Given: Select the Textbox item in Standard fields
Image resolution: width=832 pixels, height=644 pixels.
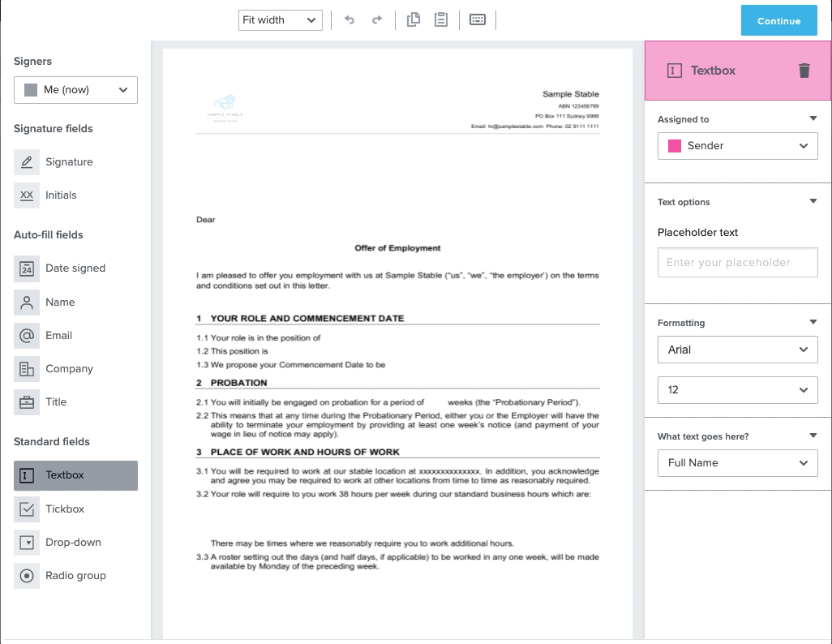Looking at the screenshot, I should tap(75, 475).
